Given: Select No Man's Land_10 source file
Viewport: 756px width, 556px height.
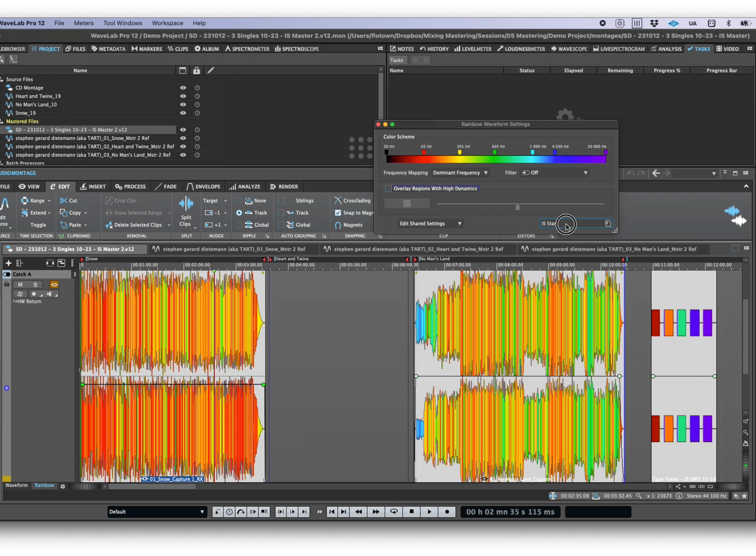Looking at the screenshot, I should pos(36,105).
